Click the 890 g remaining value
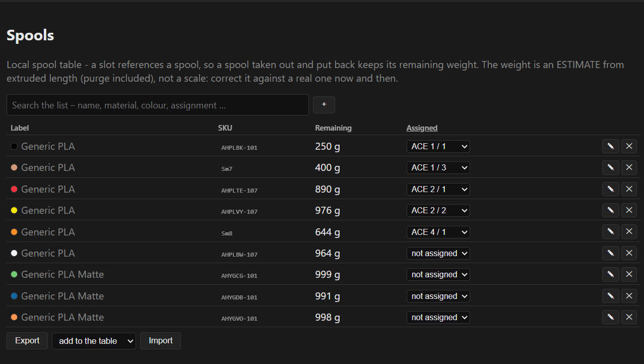 (x=328, y=189)
